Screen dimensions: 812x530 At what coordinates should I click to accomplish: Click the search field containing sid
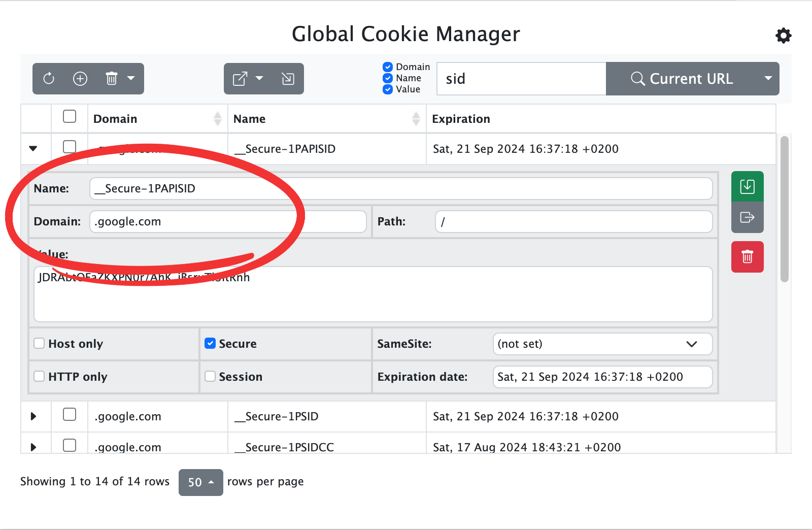[x=521, y=79]
